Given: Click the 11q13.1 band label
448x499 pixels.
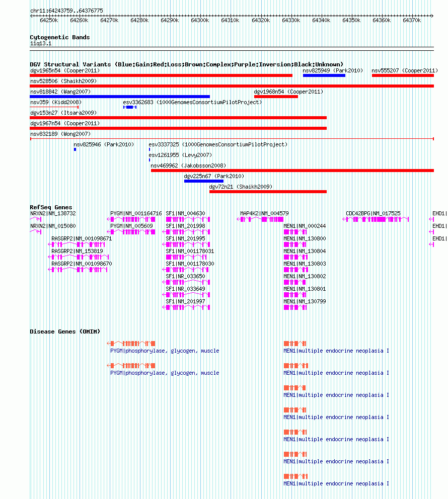Looking at the screenshot, I should (x=41, y=44).
